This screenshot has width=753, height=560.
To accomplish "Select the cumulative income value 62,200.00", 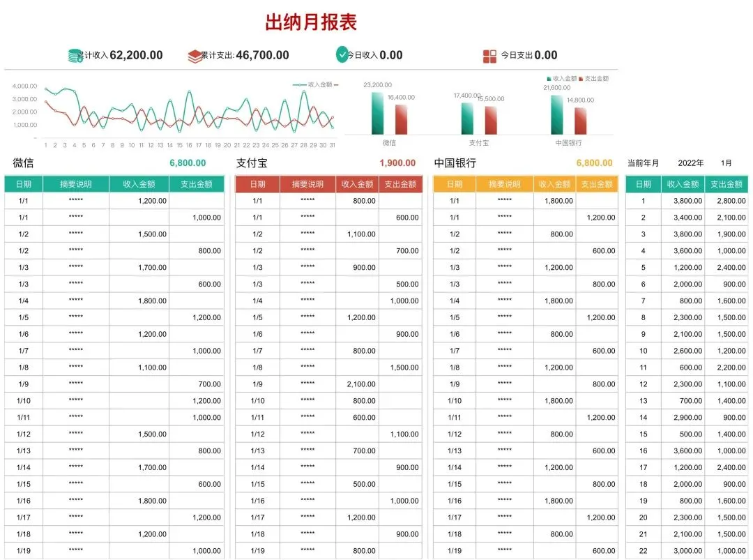I will pyautogui.click(x=137, y=55).
